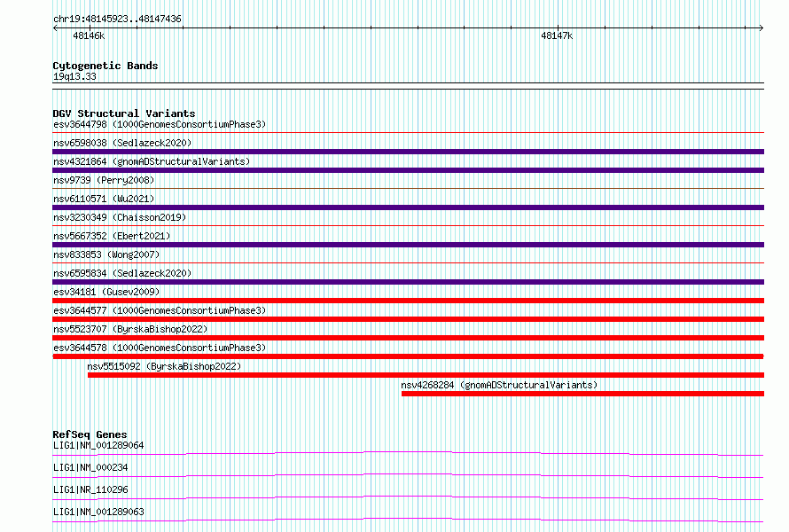Click the purple bar under nsv6598038

(x=408, y=152)
